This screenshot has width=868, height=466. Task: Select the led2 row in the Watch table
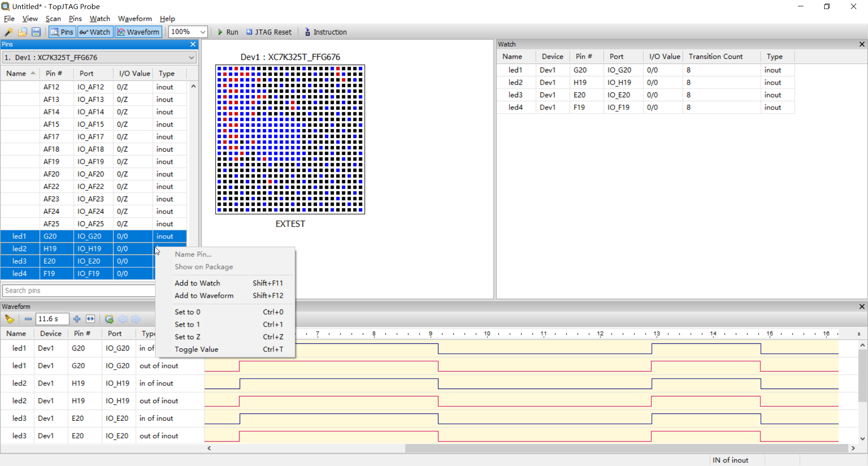(646, 82)
